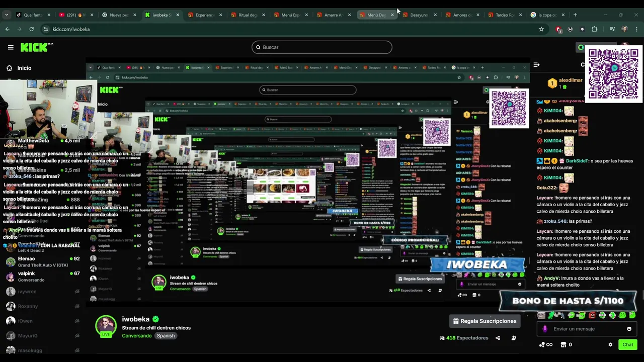Viewport: 644px width, 362px height.
Task: Click the green KICK logo
Action: pos(36,47)
